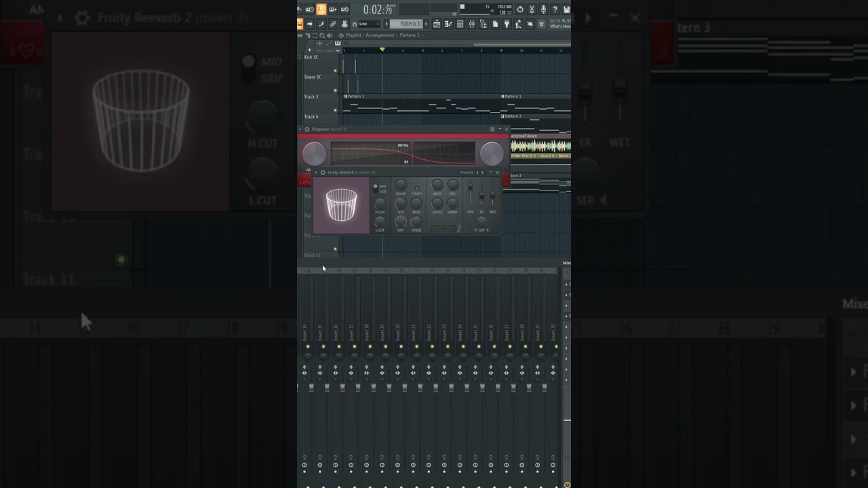Click the Arrangement breadcrumb label
Image resolution: width=868 pixels, height=488 pixels.
(x=380, y=35)
